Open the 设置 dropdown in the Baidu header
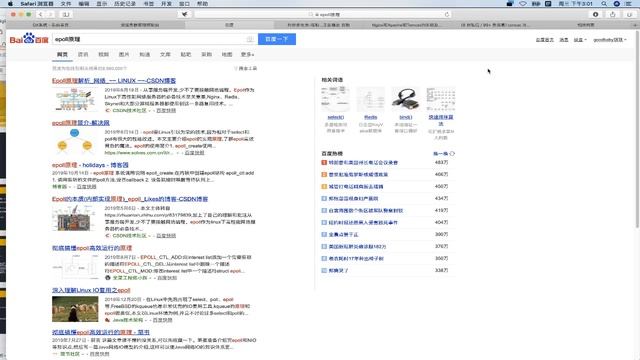The image size is (640, 360). click(x=580, y=40)
